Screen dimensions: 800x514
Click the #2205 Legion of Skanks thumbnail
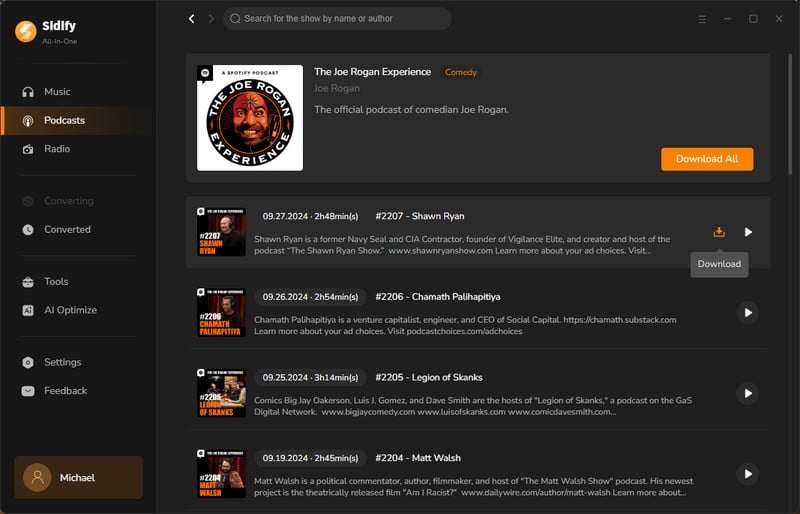[221, 394]
